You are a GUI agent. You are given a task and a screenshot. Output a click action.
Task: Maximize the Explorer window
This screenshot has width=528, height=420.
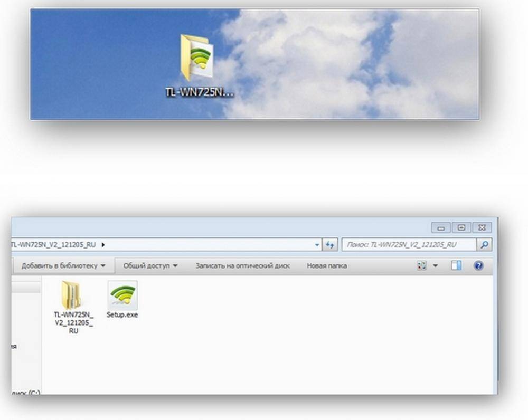coord(461,228)
